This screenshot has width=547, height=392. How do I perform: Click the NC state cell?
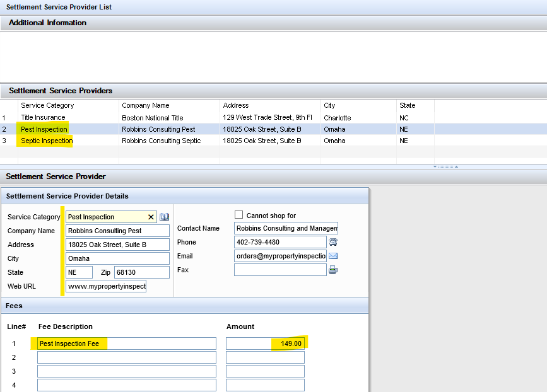click(404, 118)
